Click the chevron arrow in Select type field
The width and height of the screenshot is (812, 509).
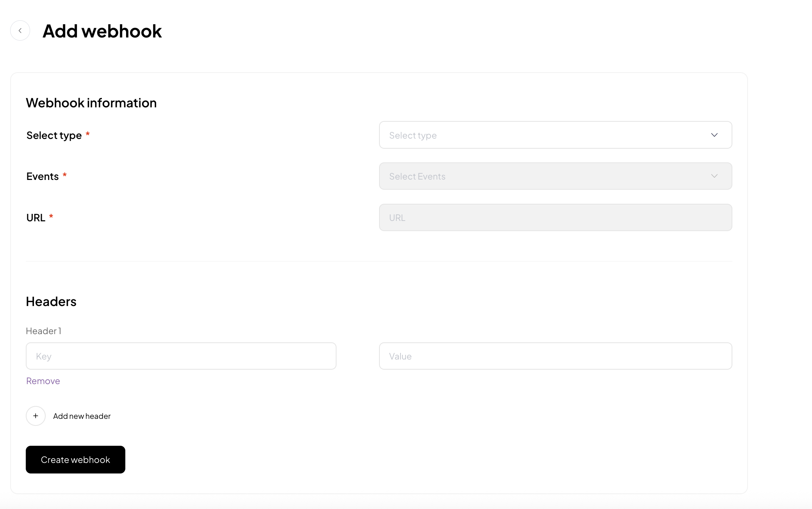point(714,135)
